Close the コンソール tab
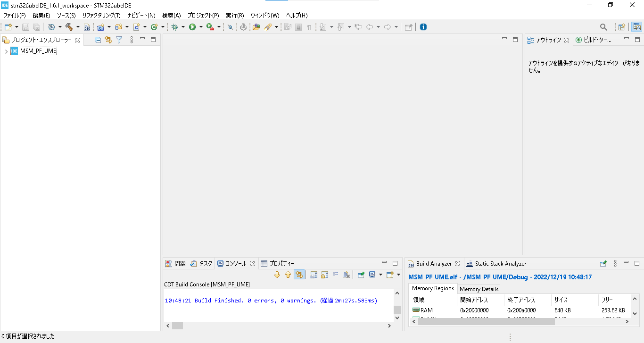 click(252, 264)
